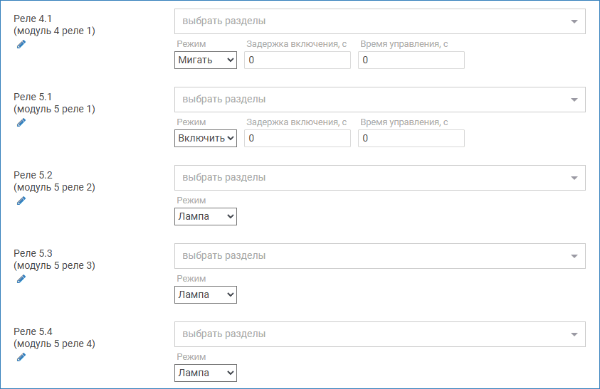The image size is (600, 389).
Task: Focus Время управления field for Реле 4.1
Action: [x=411, y=60]
